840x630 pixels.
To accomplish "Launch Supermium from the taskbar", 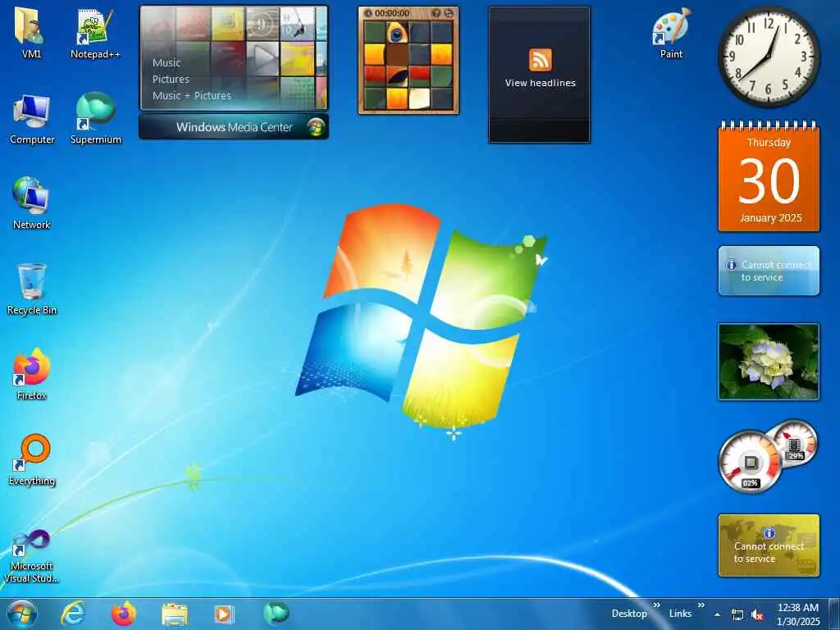I will point(276,613).
